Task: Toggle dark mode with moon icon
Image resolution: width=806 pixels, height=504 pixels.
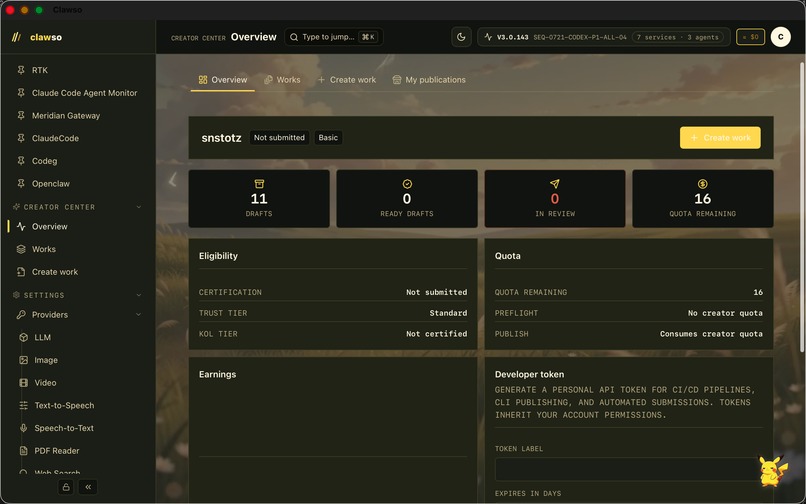Action: coord(461,37)
